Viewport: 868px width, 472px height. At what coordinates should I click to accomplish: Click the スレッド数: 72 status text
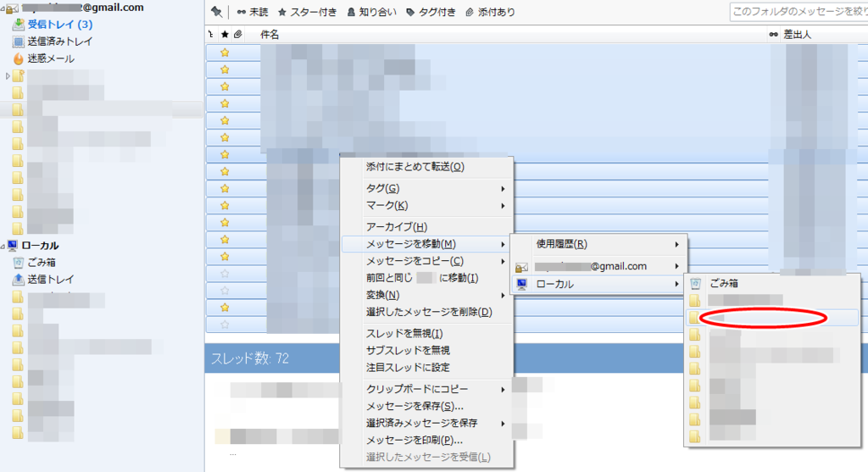(x=250, y=358)
